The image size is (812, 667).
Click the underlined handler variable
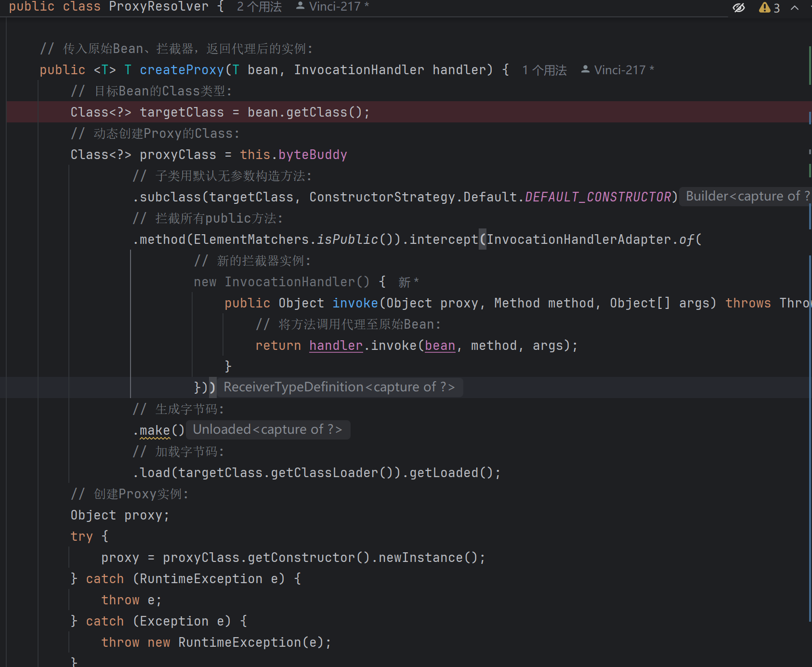point(336,346)
